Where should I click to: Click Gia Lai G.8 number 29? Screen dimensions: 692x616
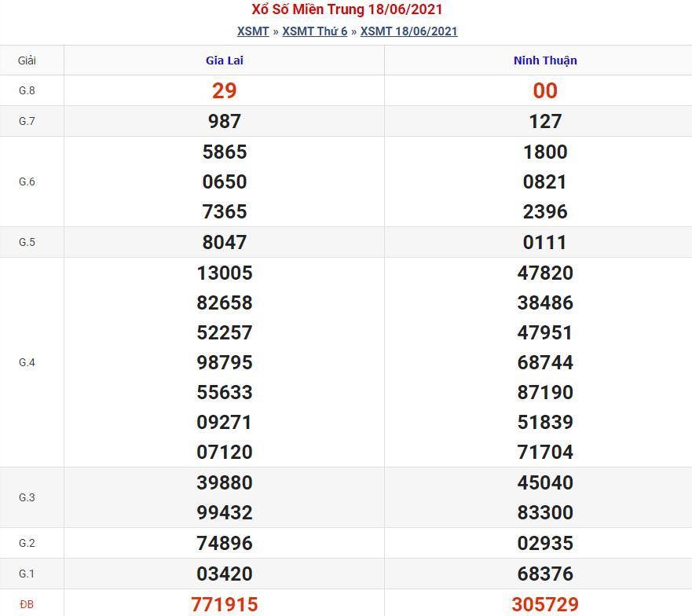click(x=224, y=90)
